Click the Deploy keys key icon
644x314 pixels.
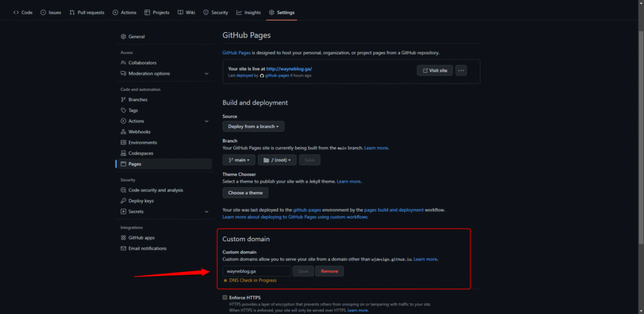[123, 201]
